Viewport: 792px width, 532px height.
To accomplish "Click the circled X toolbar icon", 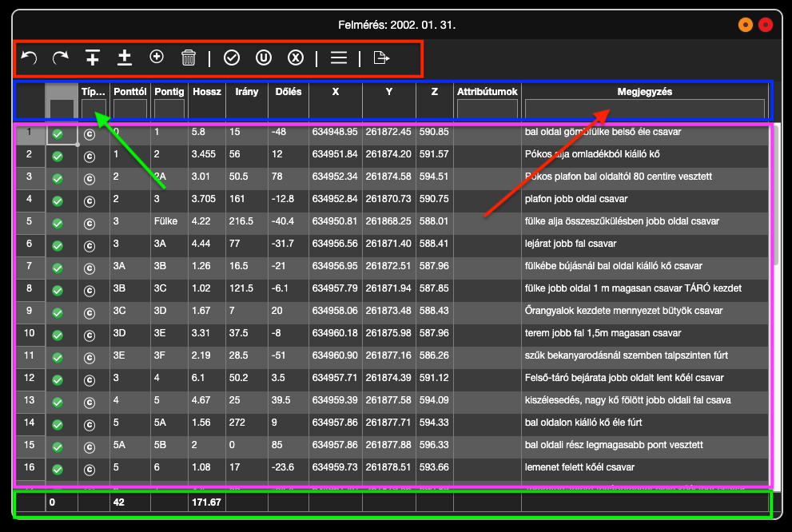I will click(x=296, y=58).
